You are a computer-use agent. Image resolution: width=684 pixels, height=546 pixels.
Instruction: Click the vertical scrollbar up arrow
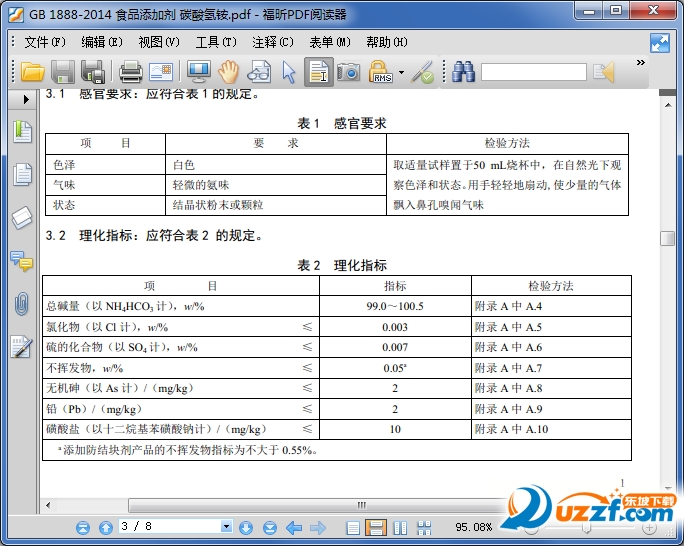[x=668, y=105]
